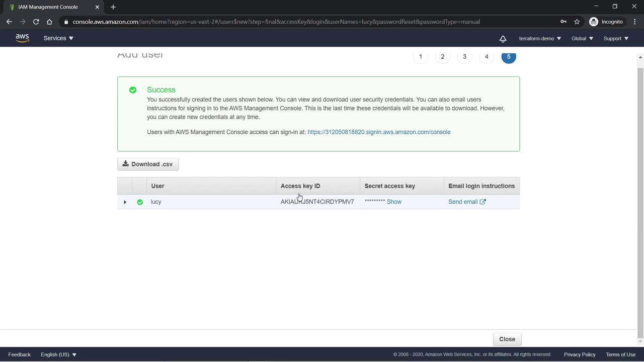
Task: Open the Services dropdown menu
Action: 58,38
